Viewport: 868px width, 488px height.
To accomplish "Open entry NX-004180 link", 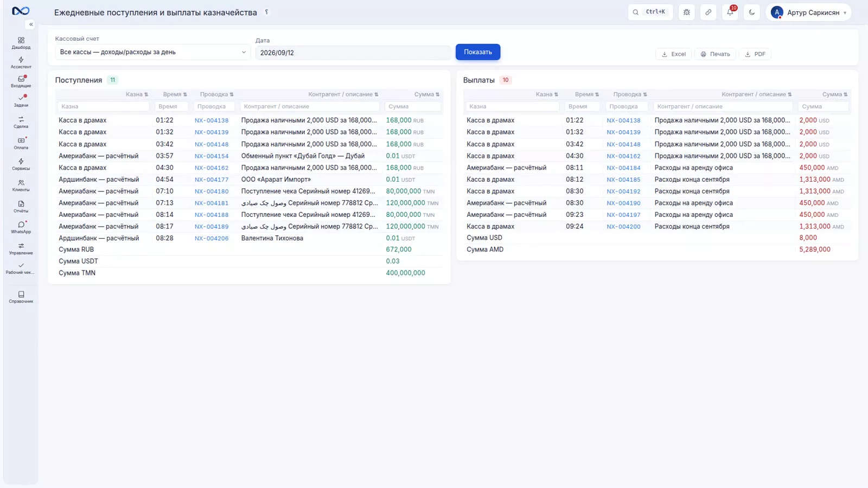I will 212,191.
